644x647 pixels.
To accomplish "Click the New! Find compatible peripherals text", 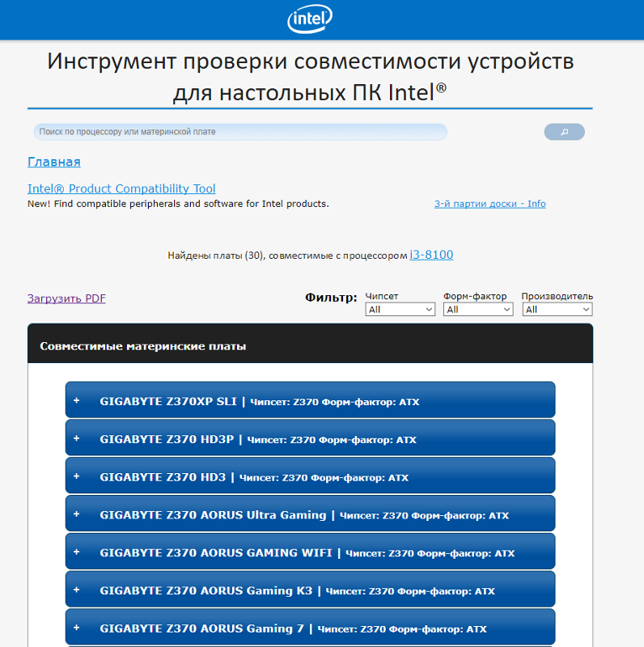I will 178,204.
